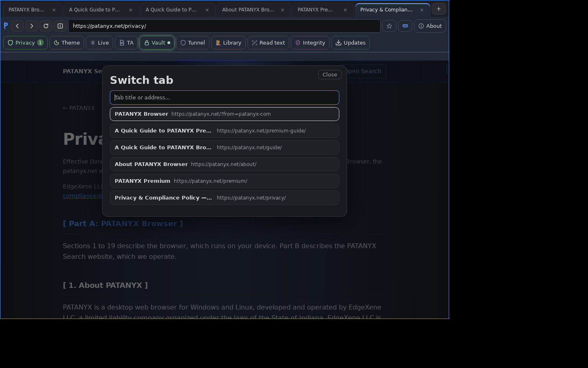Select PATANYX Premium in switch list
This screenshot has height=368, width=588.
tap(225, 181)
